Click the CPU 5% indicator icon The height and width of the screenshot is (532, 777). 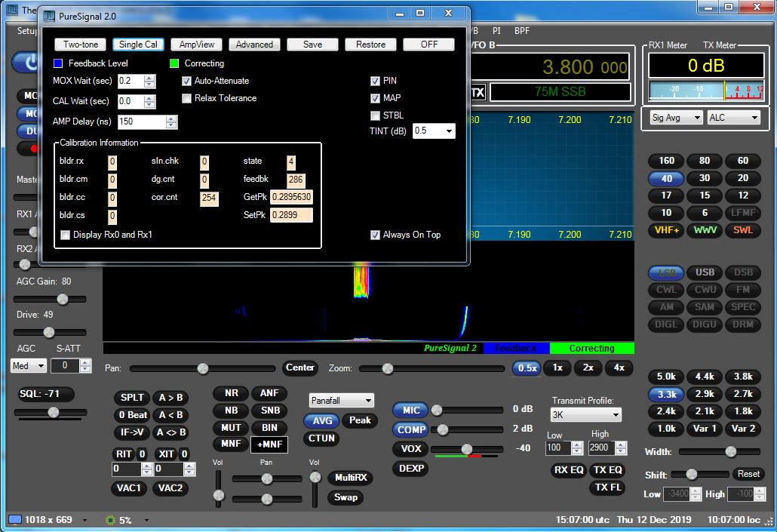[x=110, y=520]
